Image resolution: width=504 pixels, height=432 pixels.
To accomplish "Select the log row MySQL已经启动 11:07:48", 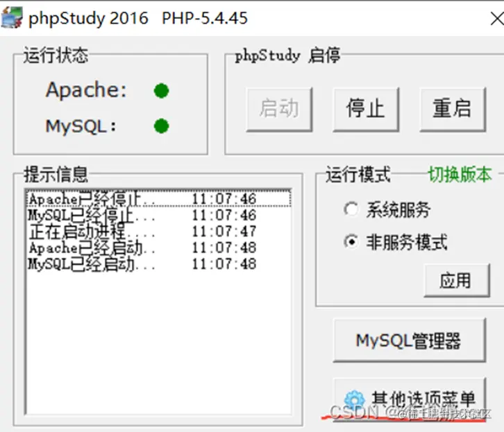I will [x=158, y=264].
